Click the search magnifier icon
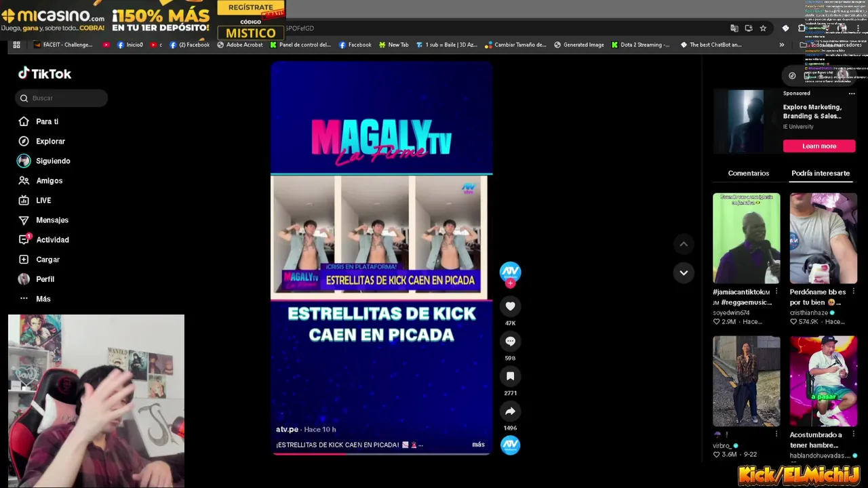 24,98
